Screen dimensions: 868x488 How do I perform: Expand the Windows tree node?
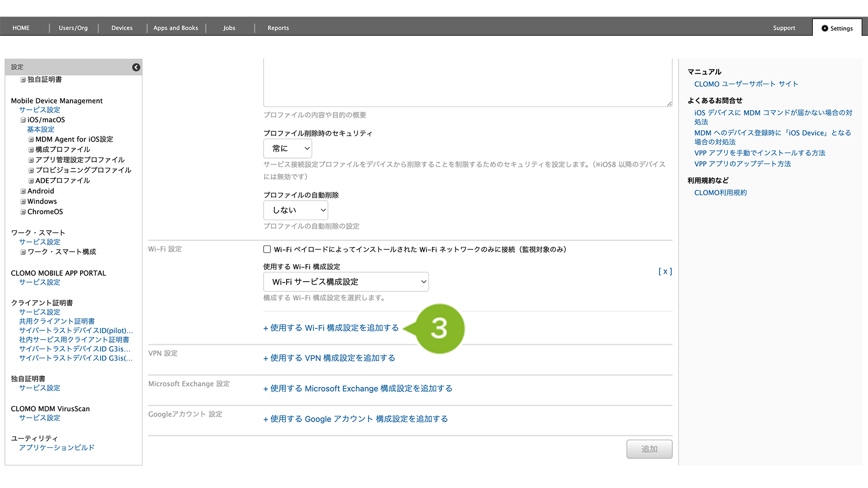(x=23, y=202)
